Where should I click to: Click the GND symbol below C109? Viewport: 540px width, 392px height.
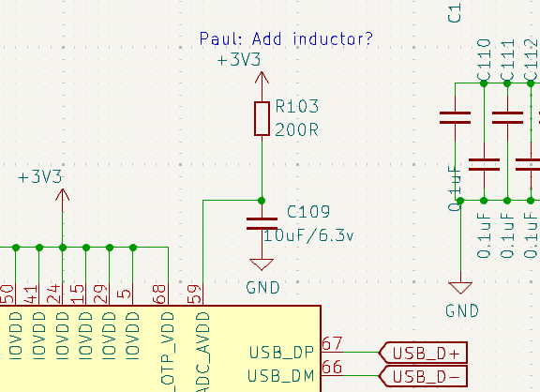[262, 264]
